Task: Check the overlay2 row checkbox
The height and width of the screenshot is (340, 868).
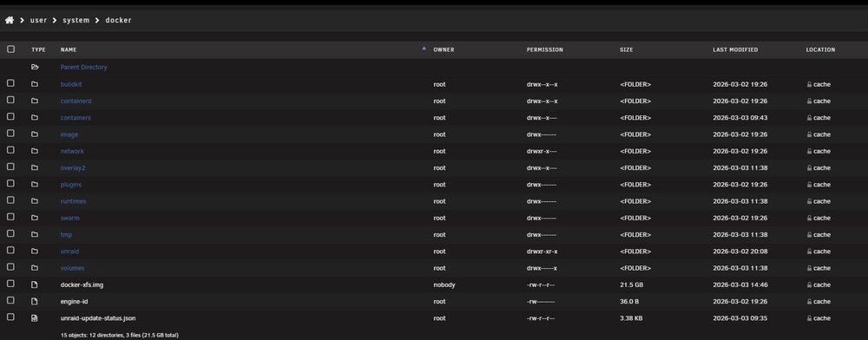Action: (x=10, y=167)
